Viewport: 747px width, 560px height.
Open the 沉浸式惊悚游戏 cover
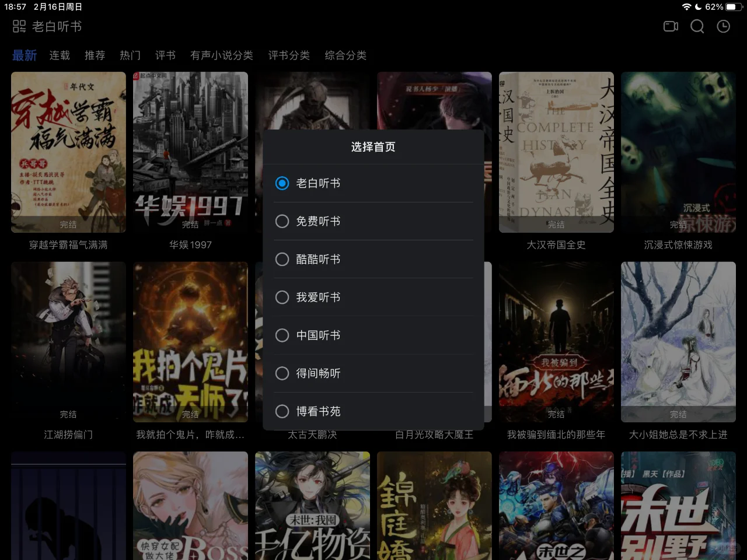678,152
